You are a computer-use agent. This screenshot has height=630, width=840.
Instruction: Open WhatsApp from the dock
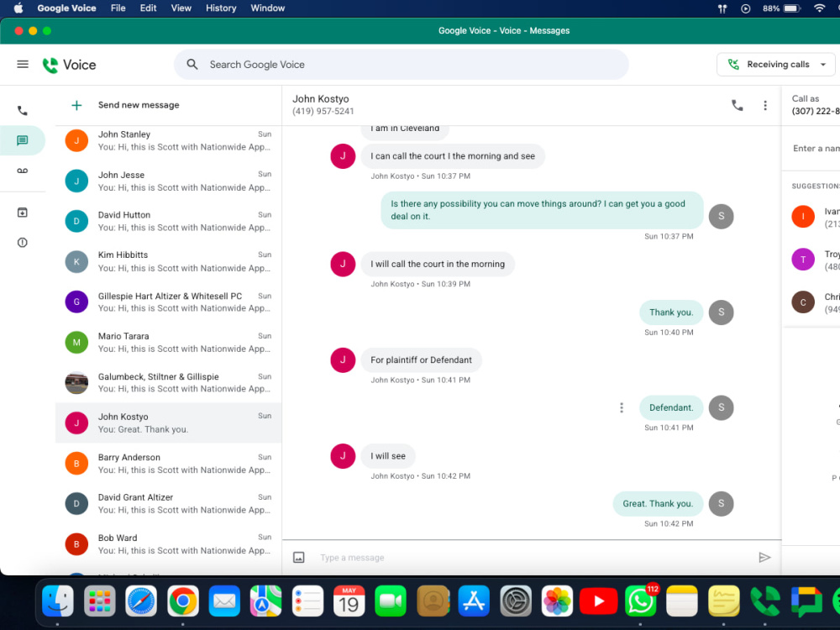[x=640, y=601]
